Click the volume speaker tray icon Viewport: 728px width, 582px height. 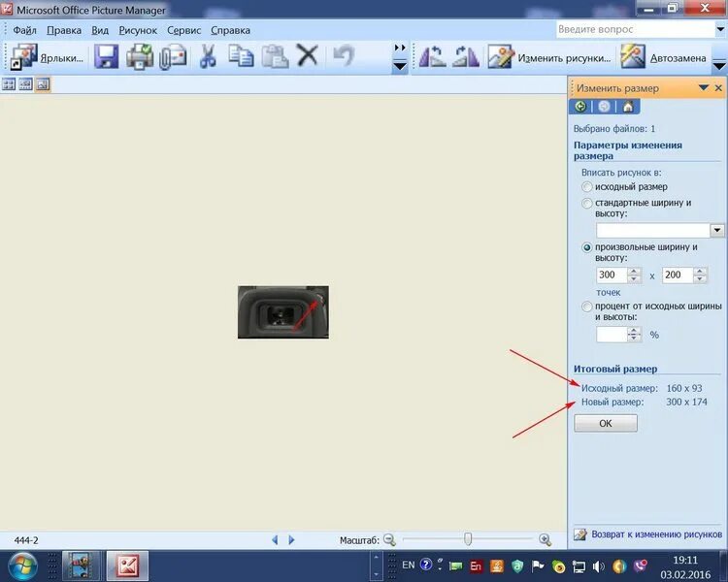click(x=599, y=566)
